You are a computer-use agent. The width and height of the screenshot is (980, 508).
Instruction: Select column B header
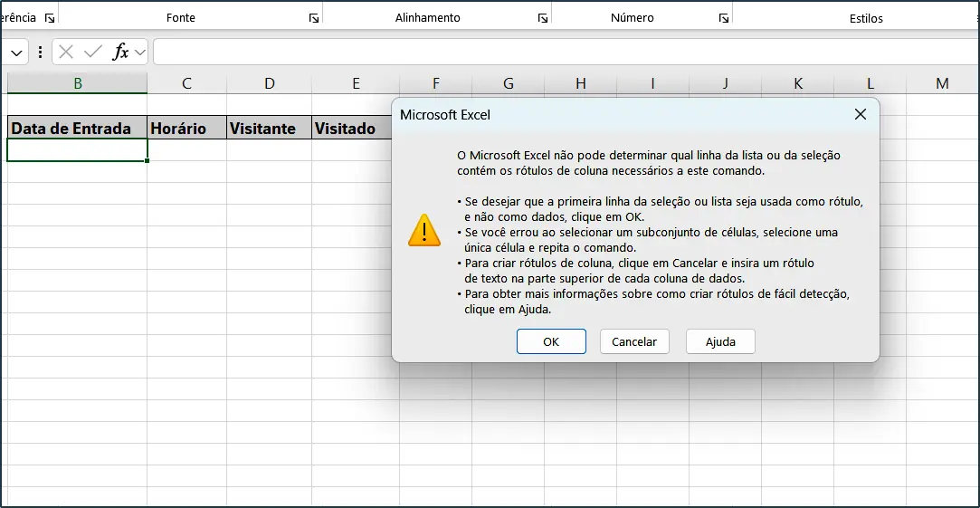78,83
